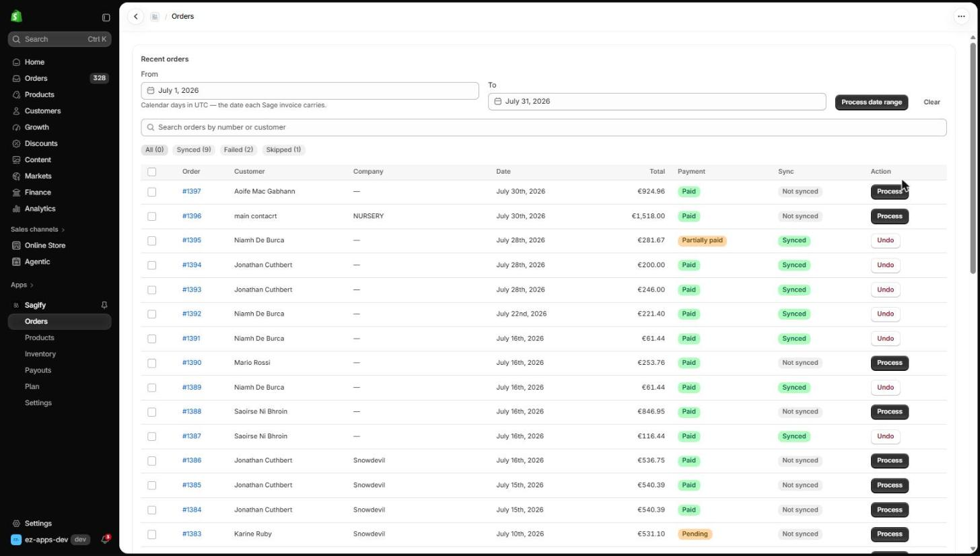The height and width of the screenshot is (556, 980).
Task: Open Sagify Inventory menu item
Action: tap(40, 354)
